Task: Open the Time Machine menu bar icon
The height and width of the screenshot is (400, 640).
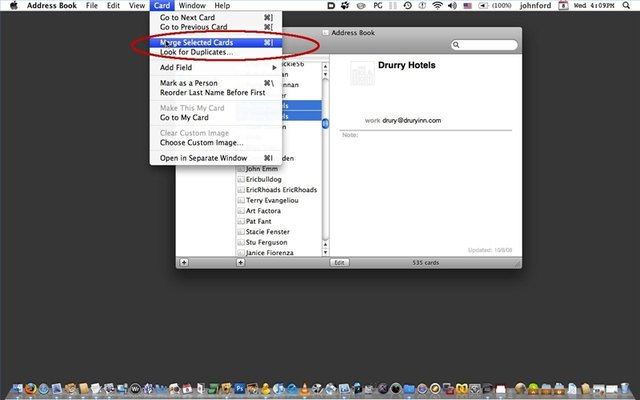Action: coord(407,5)
